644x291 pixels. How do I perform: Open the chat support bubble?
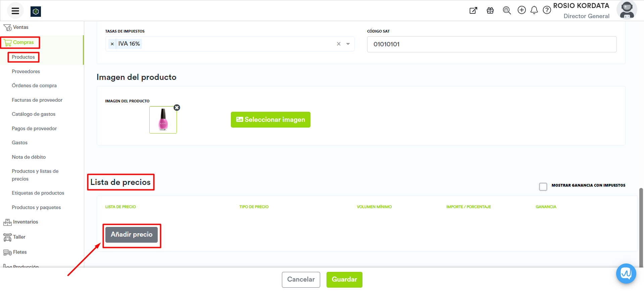[626, 274]
